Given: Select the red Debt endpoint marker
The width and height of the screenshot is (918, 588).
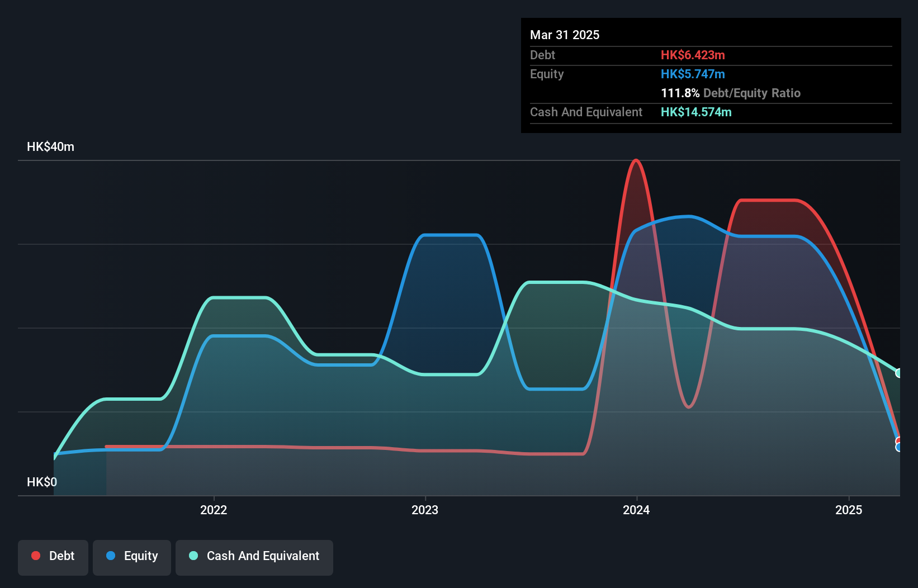Looking at the screenshot, I should coord(899,442).
